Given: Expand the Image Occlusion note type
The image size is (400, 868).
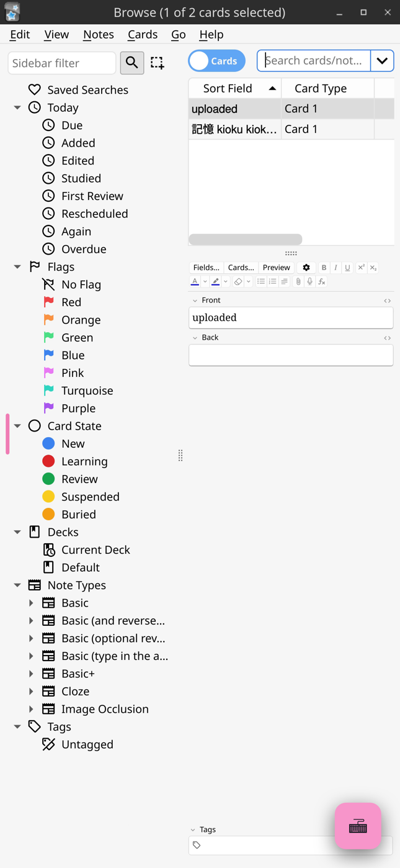Looking at the screenshot, I should pos(32,709).
